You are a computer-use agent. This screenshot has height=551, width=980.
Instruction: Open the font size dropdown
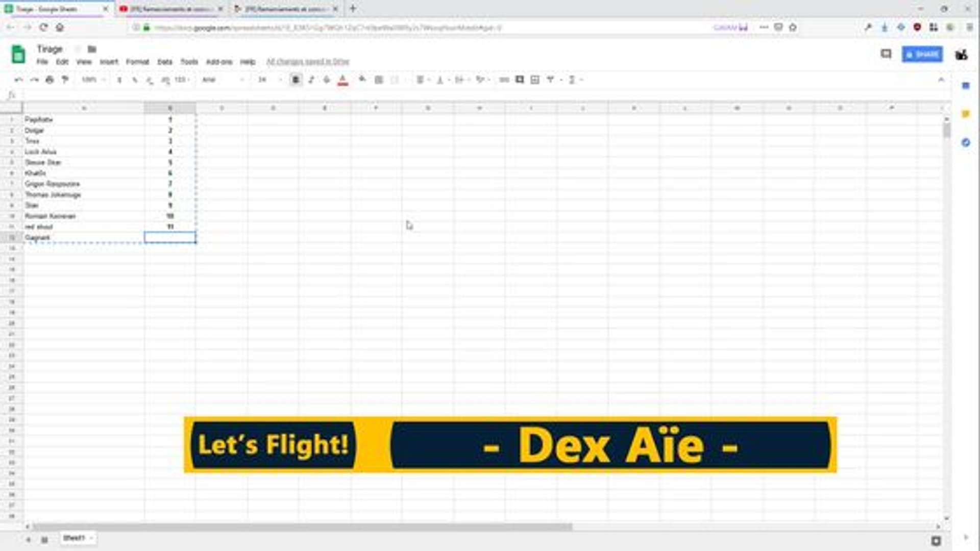pyautogui.click(x=269, y=80)
